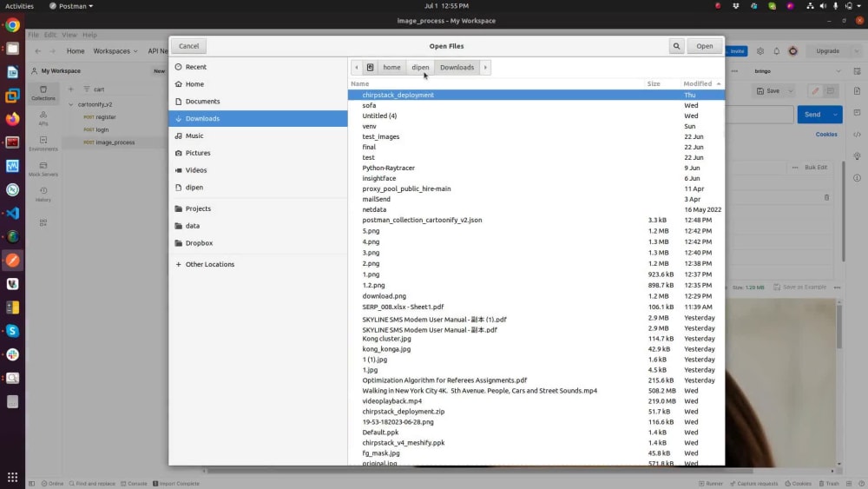Launch Firefox from the dock

click(x=12, y=119)
